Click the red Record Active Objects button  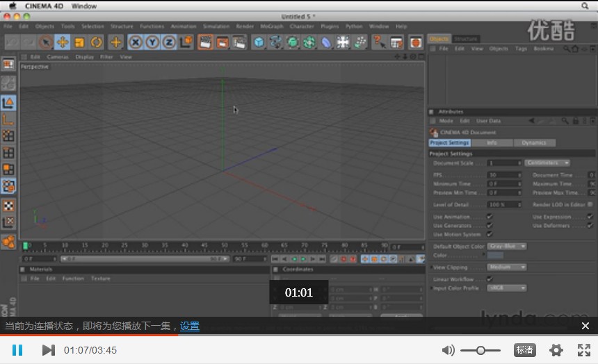(344, 259)
